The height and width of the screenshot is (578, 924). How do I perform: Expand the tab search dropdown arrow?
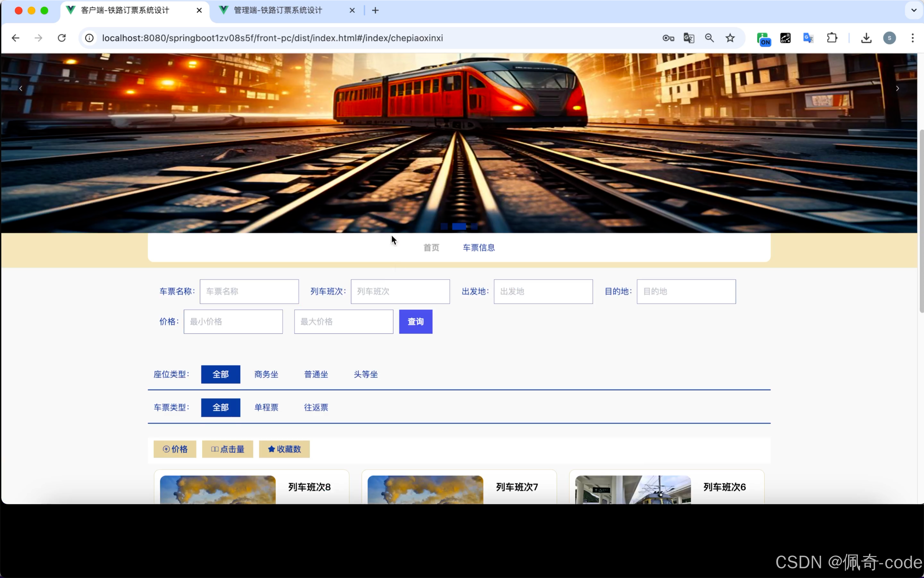pyautogui.click(x=914, y=10)
